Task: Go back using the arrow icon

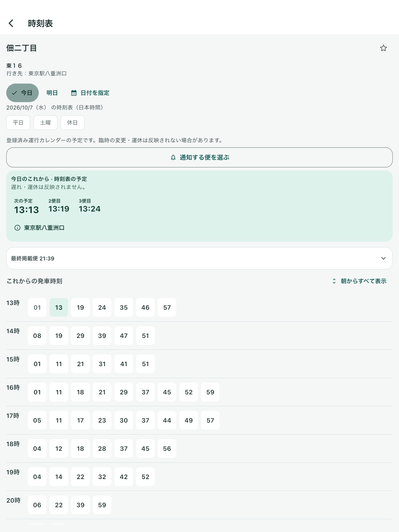Action: click(11, 23)
